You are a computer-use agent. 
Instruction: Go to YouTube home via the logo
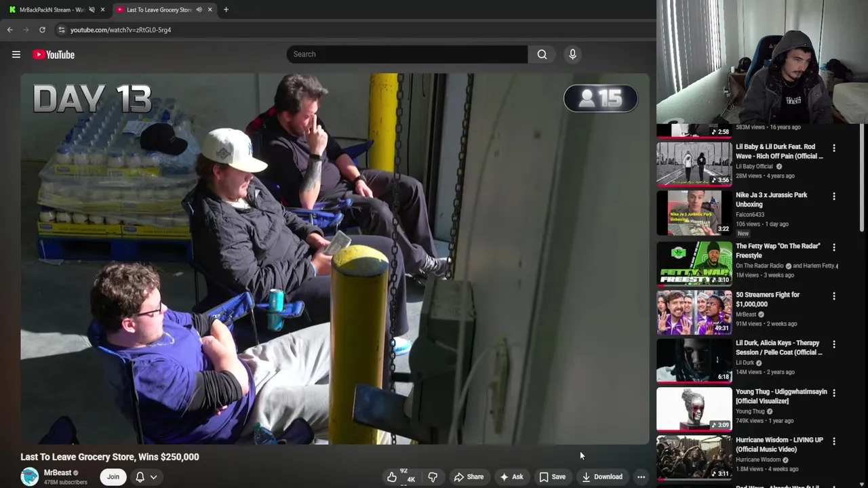[x=54, y=54]
